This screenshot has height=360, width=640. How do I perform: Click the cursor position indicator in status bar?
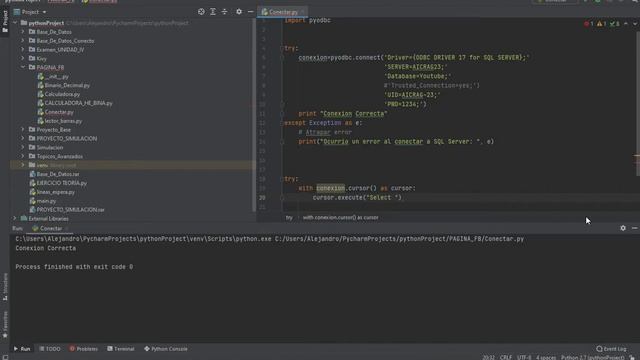tap(488, 357)
